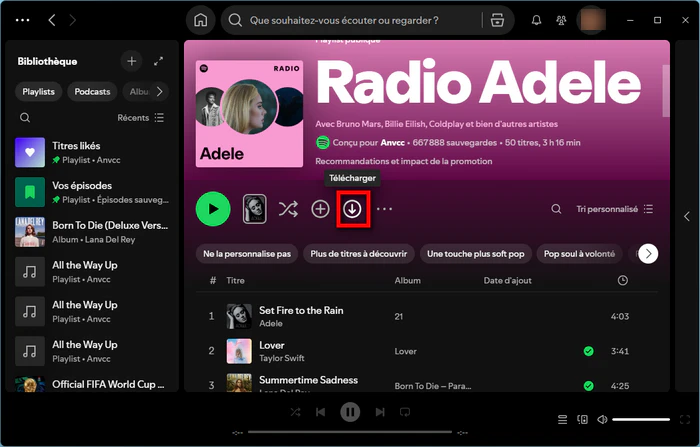This screenshot has width=700, height=447.
Task: Open Vos épisodes playlist
Action: pyautogui.click(x=92, y=192)
